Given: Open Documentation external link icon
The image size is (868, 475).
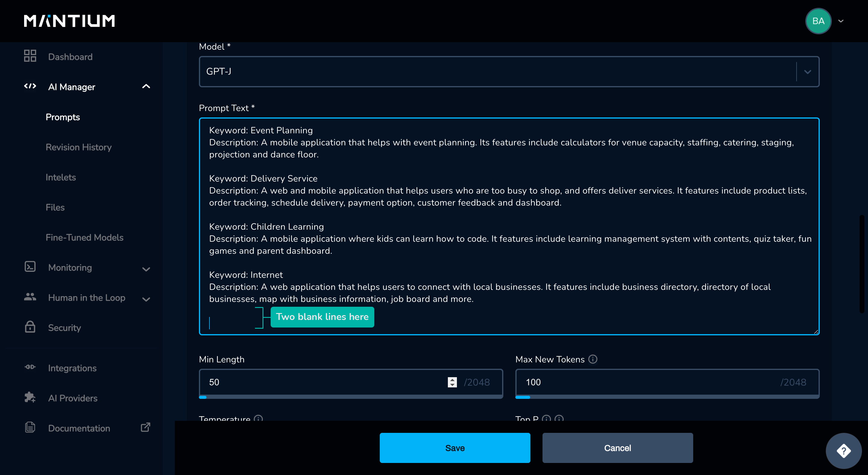Looking at the screenshot, I should [145, 427].
